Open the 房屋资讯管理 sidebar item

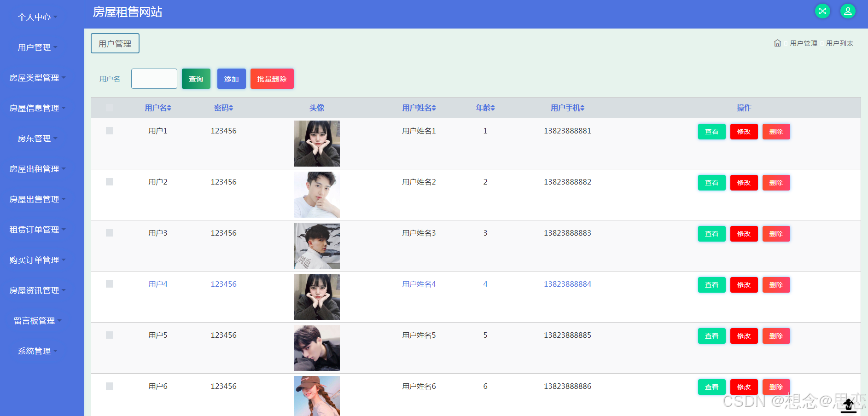(x=38, y=290)
